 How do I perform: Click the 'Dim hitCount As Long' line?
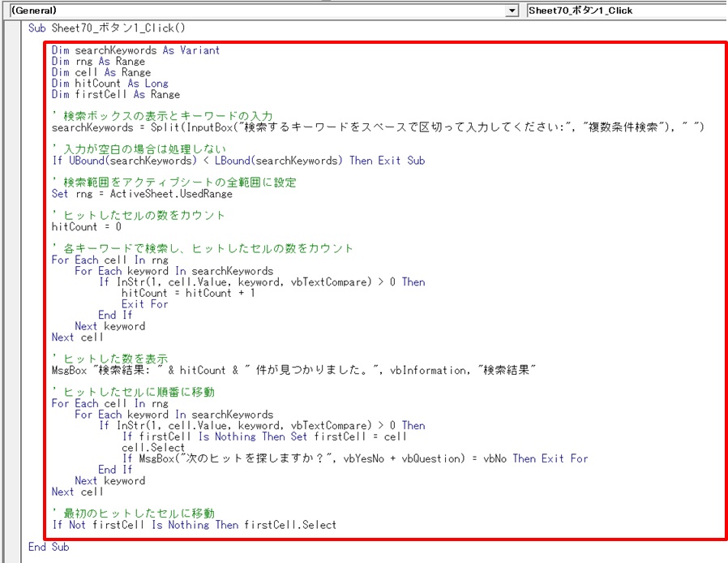pyautogui.click(x=109, y=84)
